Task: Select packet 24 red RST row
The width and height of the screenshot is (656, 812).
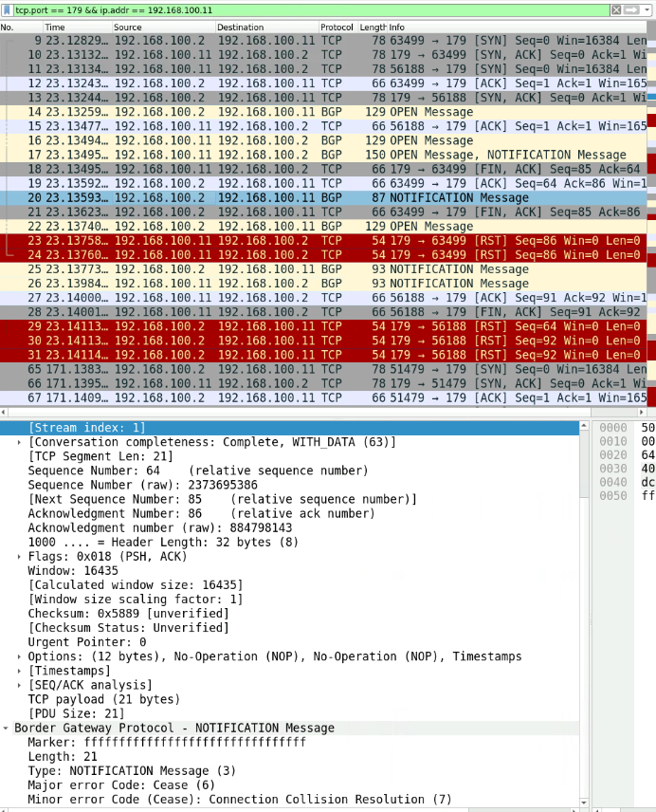Action: point(323,255)
